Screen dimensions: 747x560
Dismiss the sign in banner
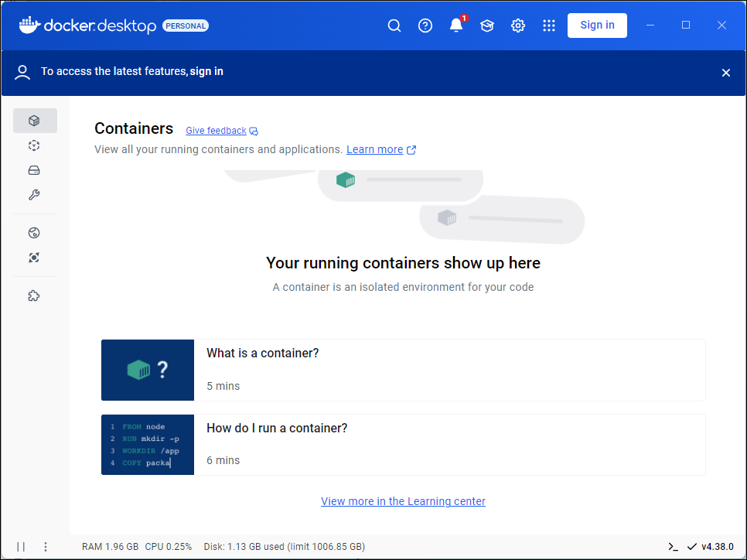click(725, 73)
